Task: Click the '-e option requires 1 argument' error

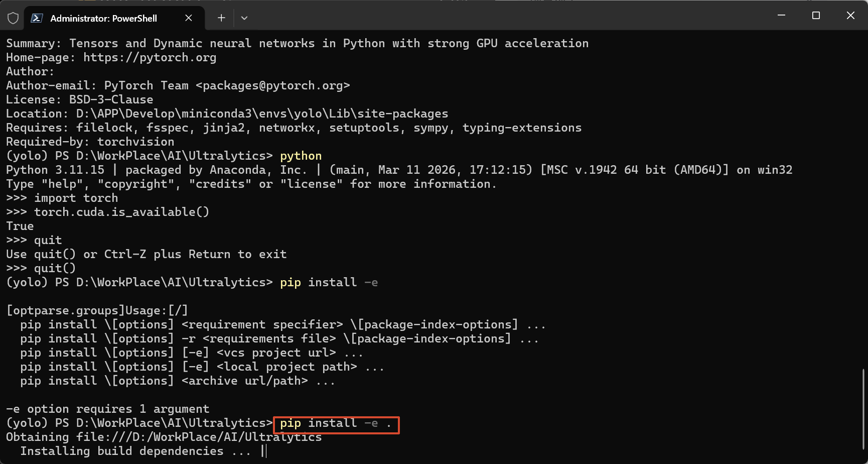Action: [x=107, y=409]
